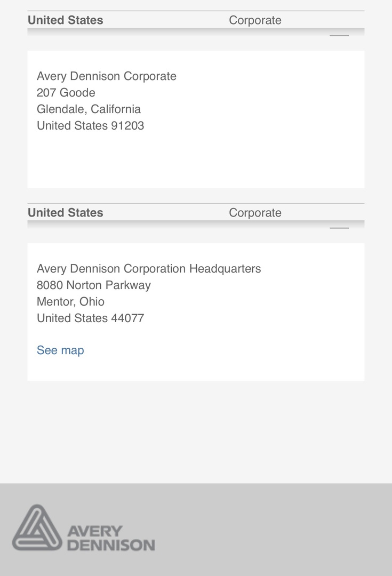Collapse the Glendale office section via its minus icon
This screenshot has height=576, width=392.
pos(339,35)
